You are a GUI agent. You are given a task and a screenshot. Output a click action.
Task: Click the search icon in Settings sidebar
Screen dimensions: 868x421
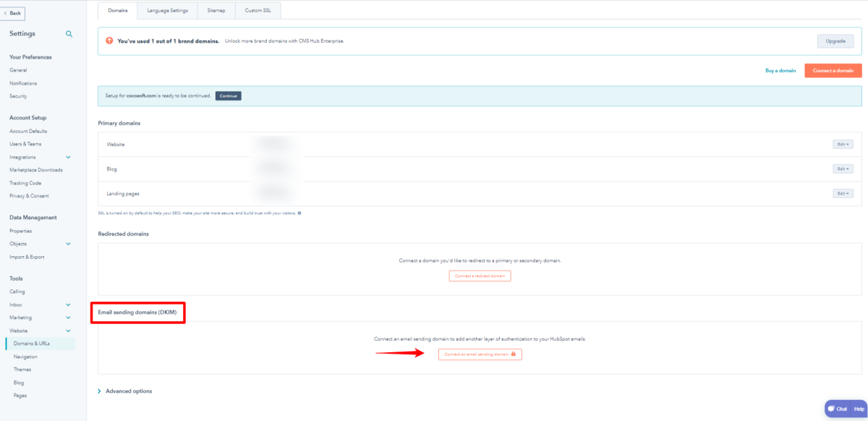point(69,34)
